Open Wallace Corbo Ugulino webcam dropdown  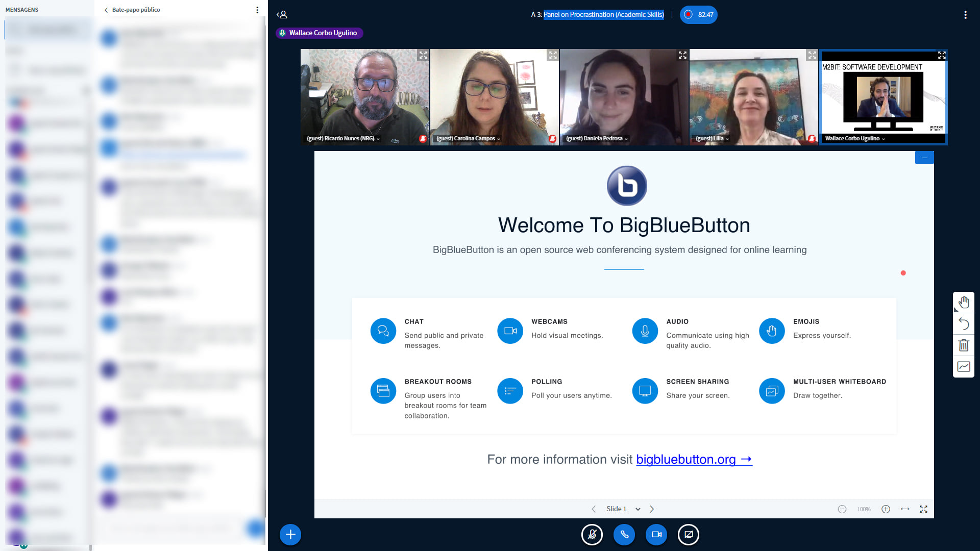point(855,139)
